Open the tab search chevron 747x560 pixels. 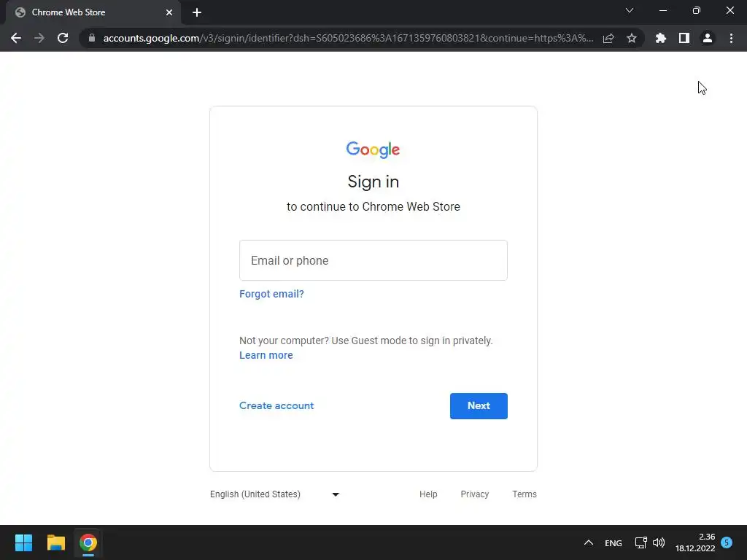tap(630, 10)
